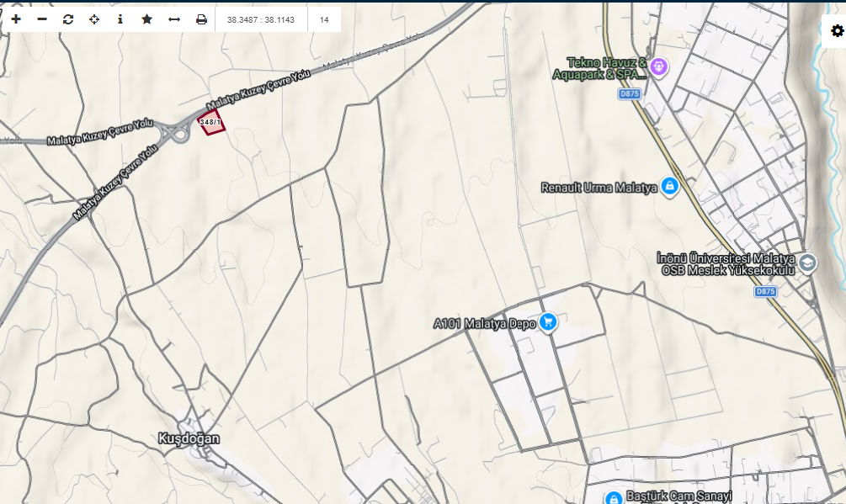Print the map with printer icon
The image size is (846, 504).
click(x=201, y=19)
